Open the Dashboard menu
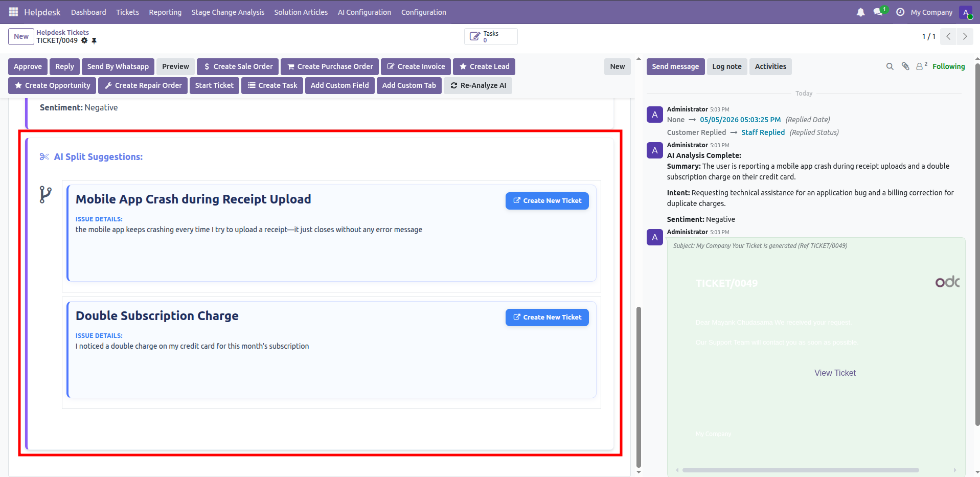980x477 pixels. click(88, 12)
